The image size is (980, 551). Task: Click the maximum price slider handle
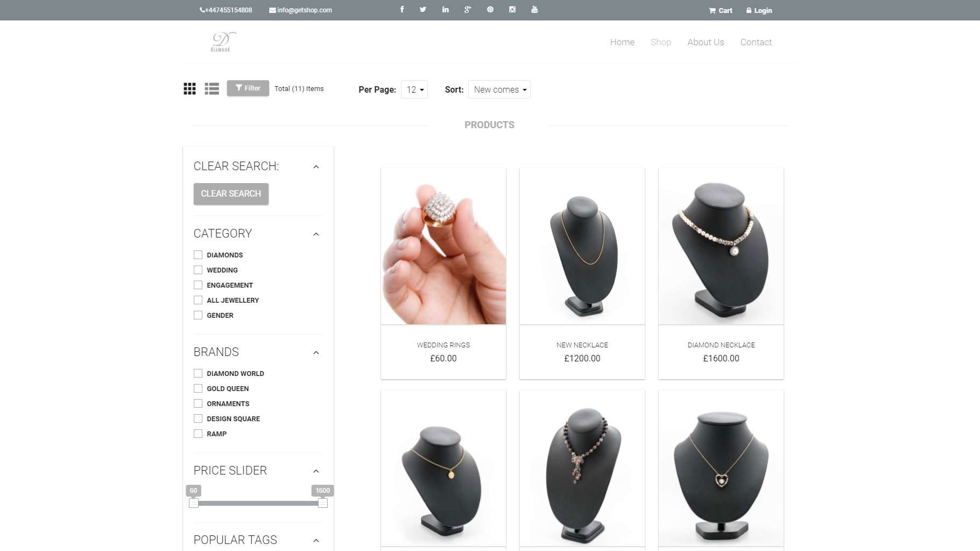322,503
